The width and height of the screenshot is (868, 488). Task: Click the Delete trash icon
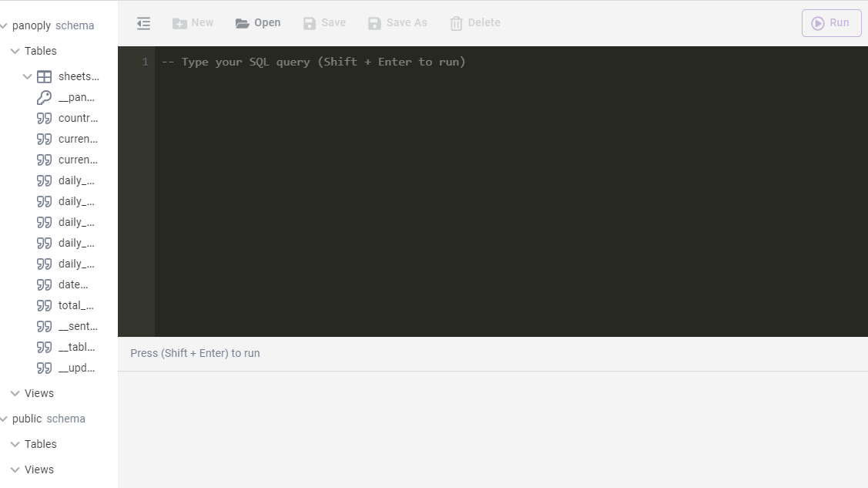point(456,22)
